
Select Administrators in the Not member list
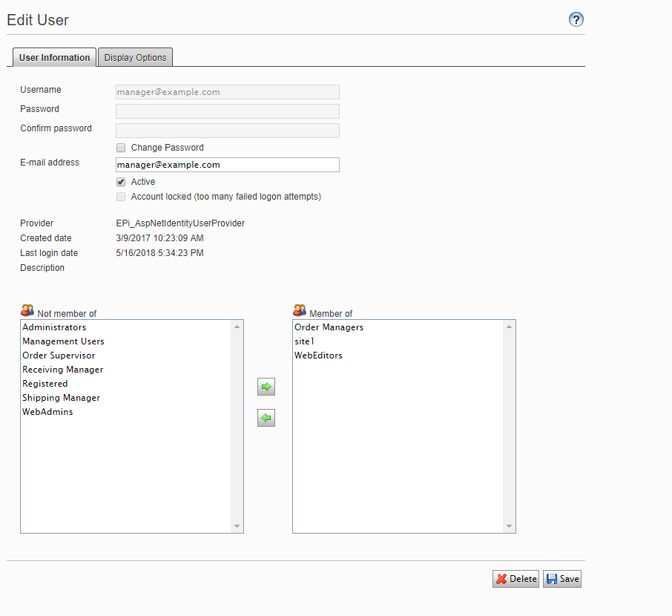pyautogui.click(x=53, y=327)
